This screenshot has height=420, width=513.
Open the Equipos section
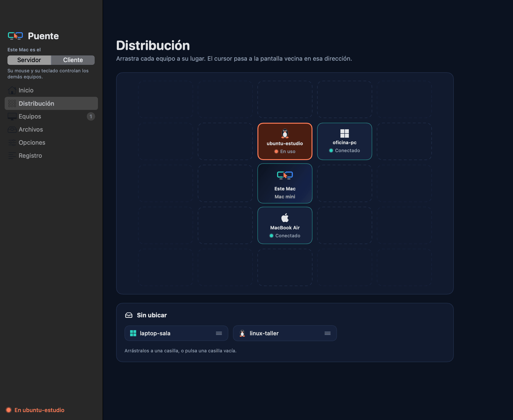tap(51, 116)
